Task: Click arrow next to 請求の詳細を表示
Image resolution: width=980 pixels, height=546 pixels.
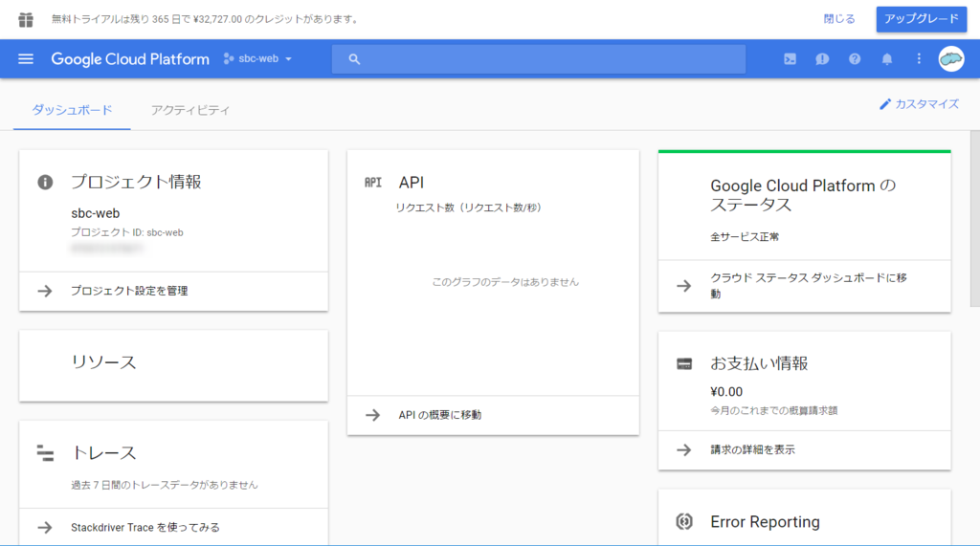Action: [684, 449]
